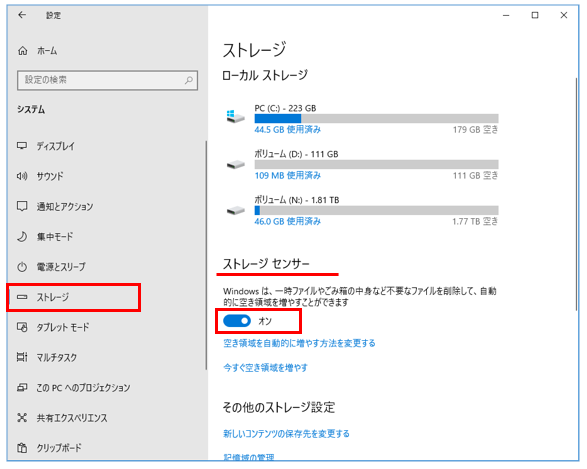
Task: Click the Display (ディスプレイ) monitor icon
Action: (x=22, y=146)
